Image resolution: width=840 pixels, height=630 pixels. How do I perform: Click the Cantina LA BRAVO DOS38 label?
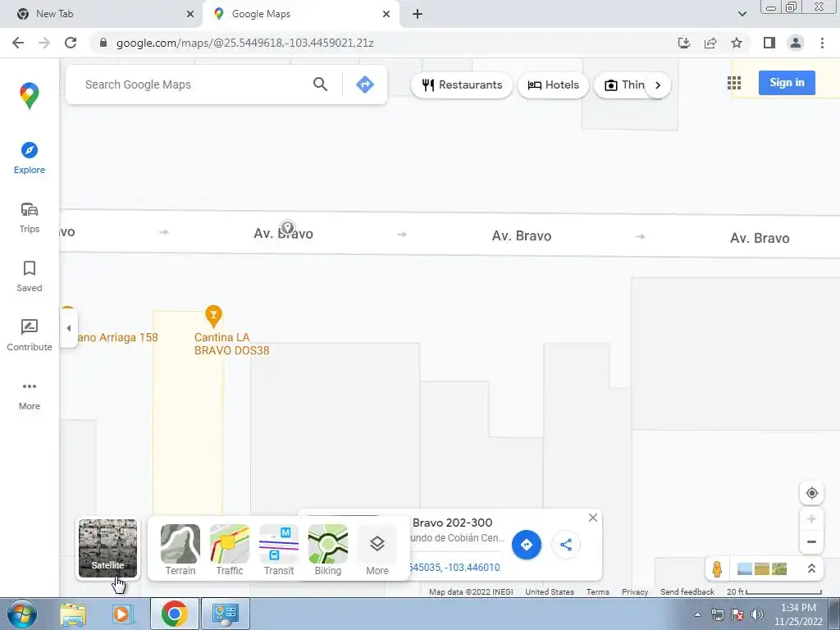231,344
